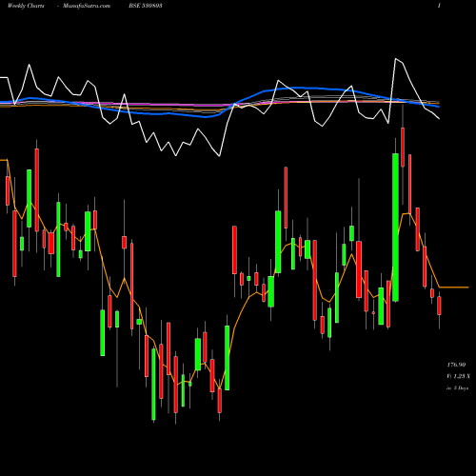Screen dimensions: 476x476
Task: Click the "BSE 539803" symbol text
Action: pyautogui.click(x=146, y=6)
